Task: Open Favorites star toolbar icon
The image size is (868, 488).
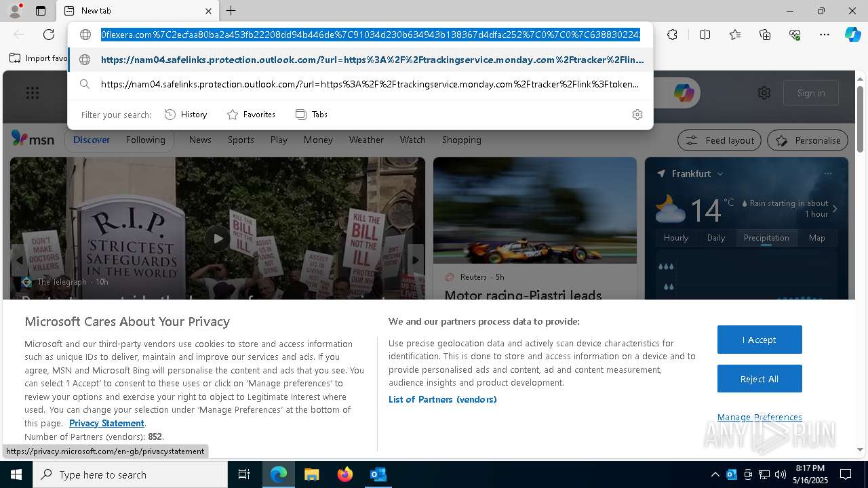Action: pyautogui.click(x=735, y=35)
